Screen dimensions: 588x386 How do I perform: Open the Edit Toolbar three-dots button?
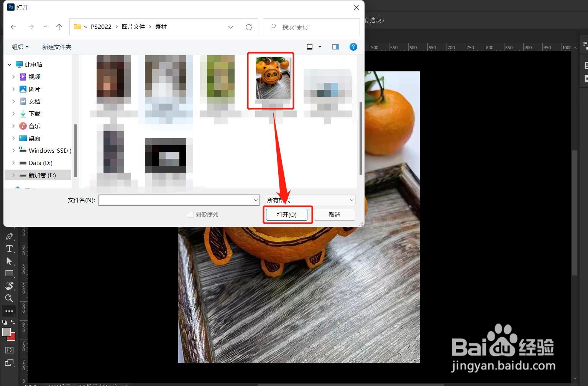[x=9, y=311]
